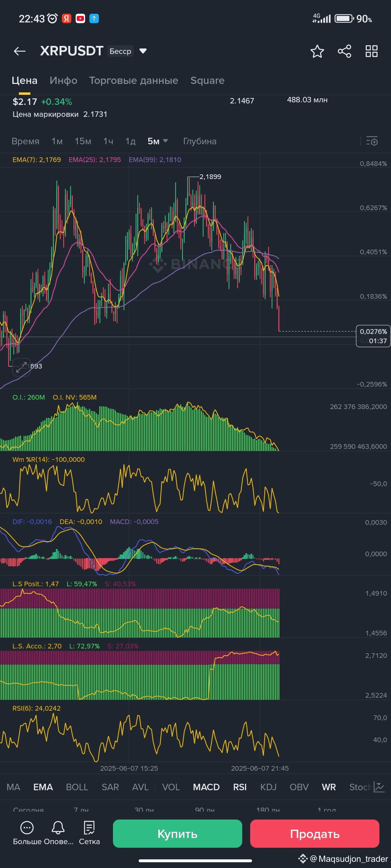Expand the XRPUSDT pair selector arrow
The width and height of the screenshot is (391, 868).
point(143,51)
